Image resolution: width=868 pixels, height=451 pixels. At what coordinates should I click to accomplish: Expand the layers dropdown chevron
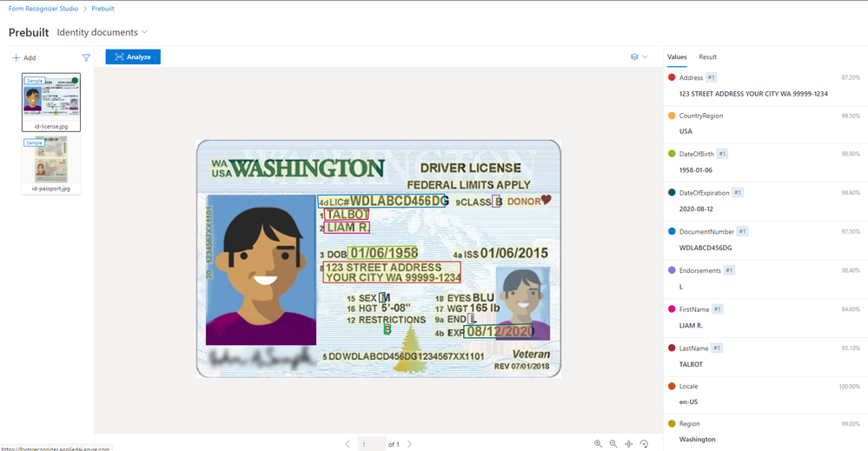(645, 57)
